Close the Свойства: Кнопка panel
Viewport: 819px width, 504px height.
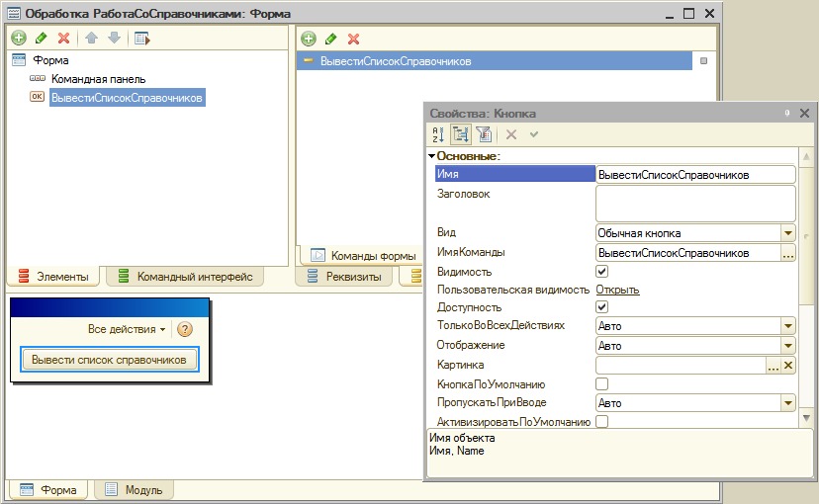[x=804, y=114]
